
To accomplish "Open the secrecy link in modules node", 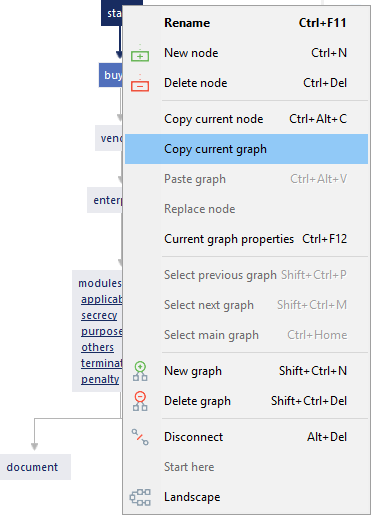I will (99, 315).
